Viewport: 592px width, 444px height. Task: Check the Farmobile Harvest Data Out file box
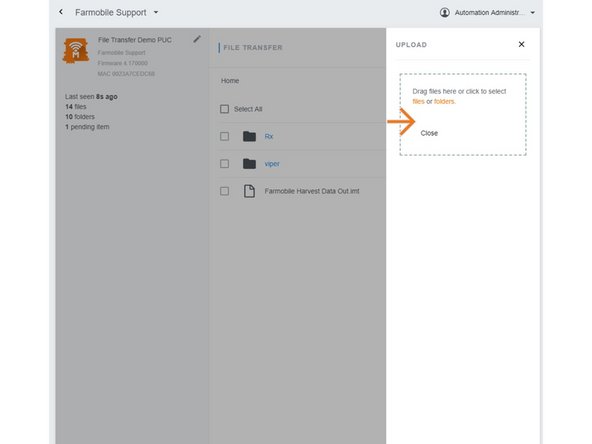[224, 191]
